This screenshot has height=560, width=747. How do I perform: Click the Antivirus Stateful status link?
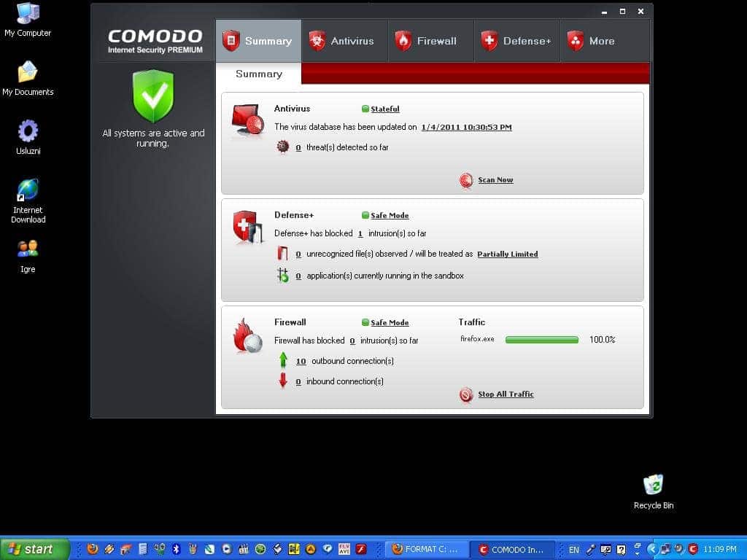click(x=385, y=109)
